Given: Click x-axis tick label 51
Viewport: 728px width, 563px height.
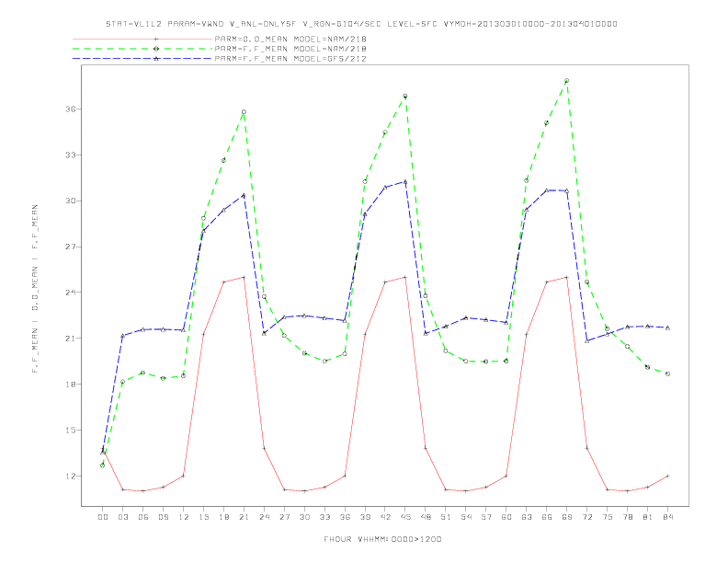Looking at the screenshot, I should [x=446, y=517].
